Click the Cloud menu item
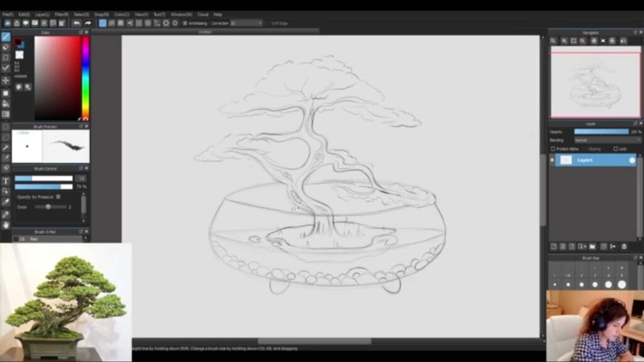This screenshot has height=362, width=644. click(x=203, y=14)
